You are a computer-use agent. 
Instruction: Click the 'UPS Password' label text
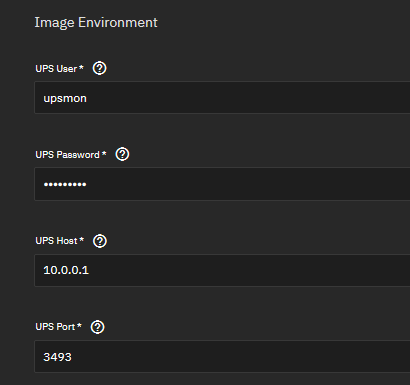tap(67, 155)
